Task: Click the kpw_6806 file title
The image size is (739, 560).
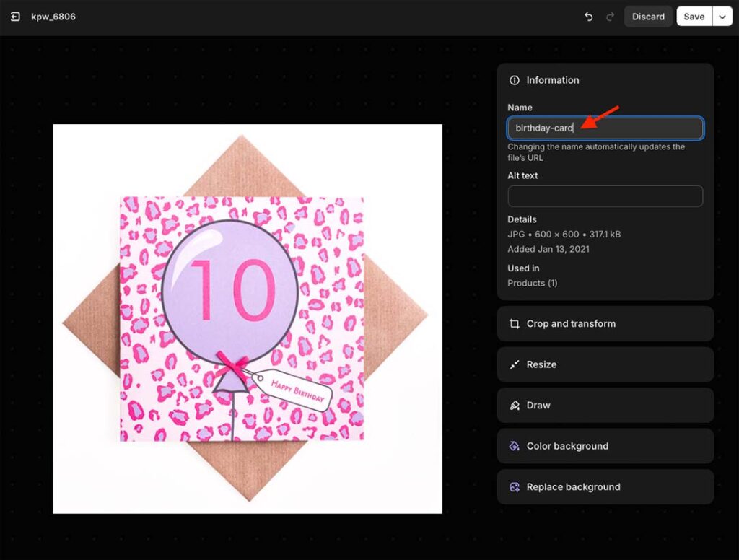Action: pyautogui.click(x=53, y=17)
